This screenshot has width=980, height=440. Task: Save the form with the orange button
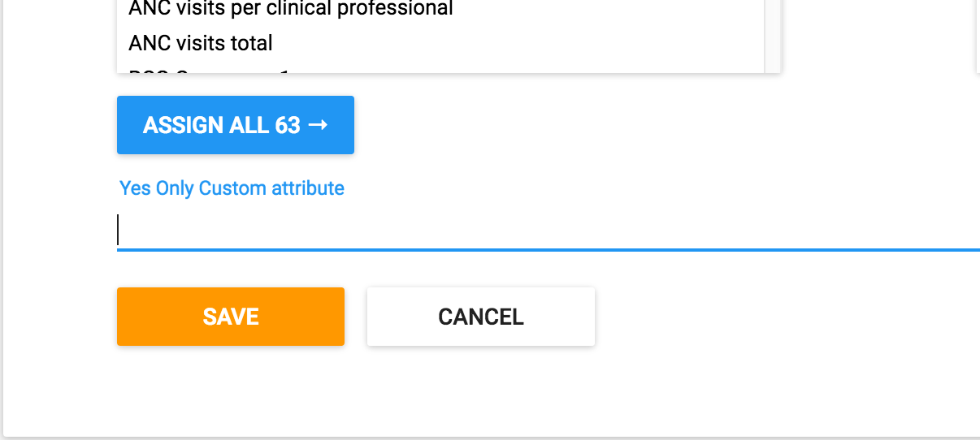[x=231, y=317]
